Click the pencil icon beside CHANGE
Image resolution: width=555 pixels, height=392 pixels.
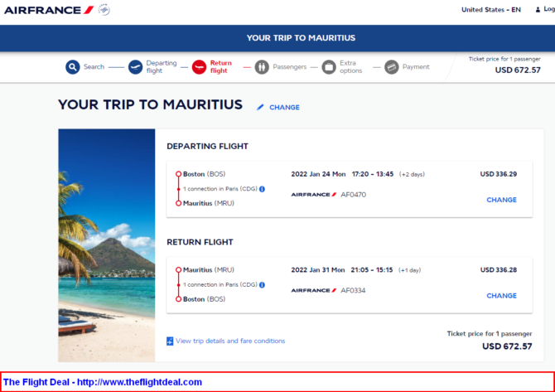(x=260, y=107)
